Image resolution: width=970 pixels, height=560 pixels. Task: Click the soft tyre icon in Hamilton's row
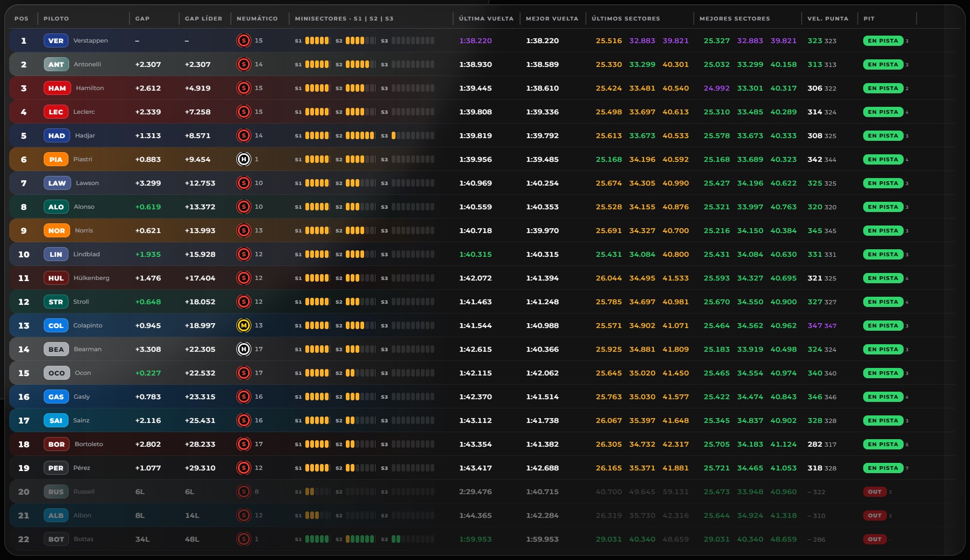(244, 88)
